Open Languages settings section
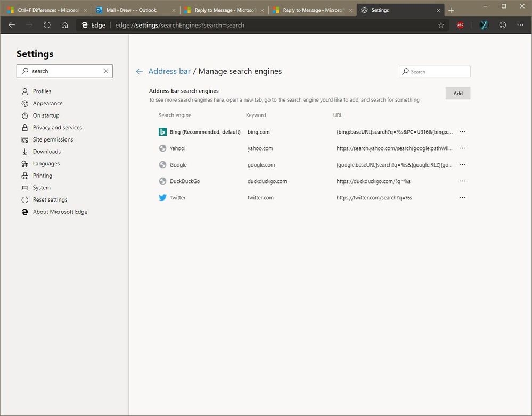532x416 pixels. click(x=40, y=163)
